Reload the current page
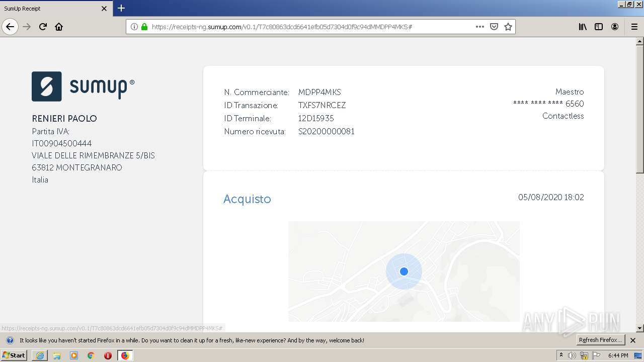 pos(43,27)
